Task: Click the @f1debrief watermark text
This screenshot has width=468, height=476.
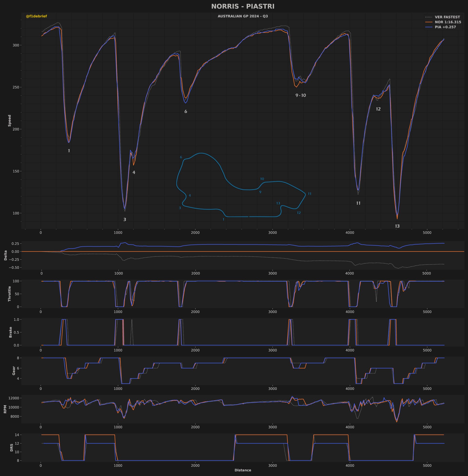Action: [36, 16]
